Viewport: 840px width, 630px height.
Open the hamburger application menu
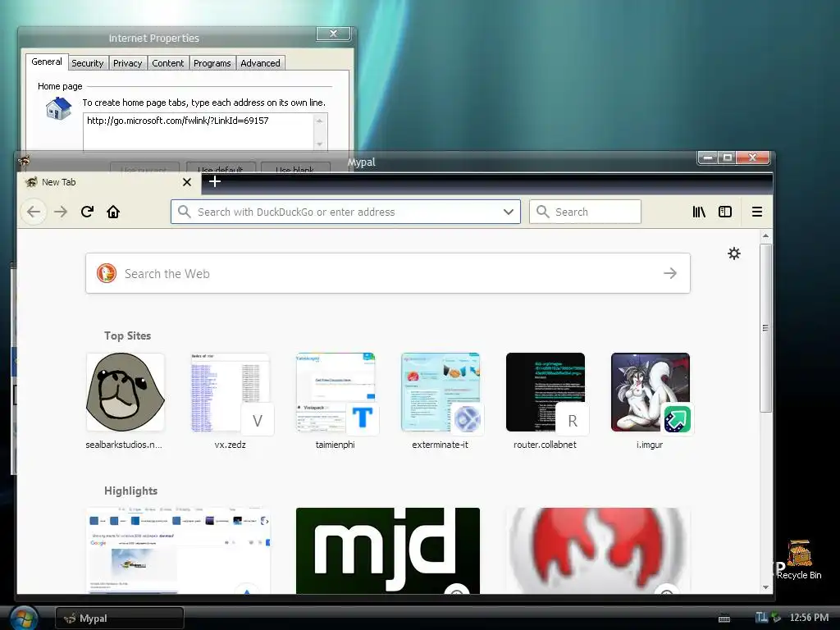click(x=757, y=212)
